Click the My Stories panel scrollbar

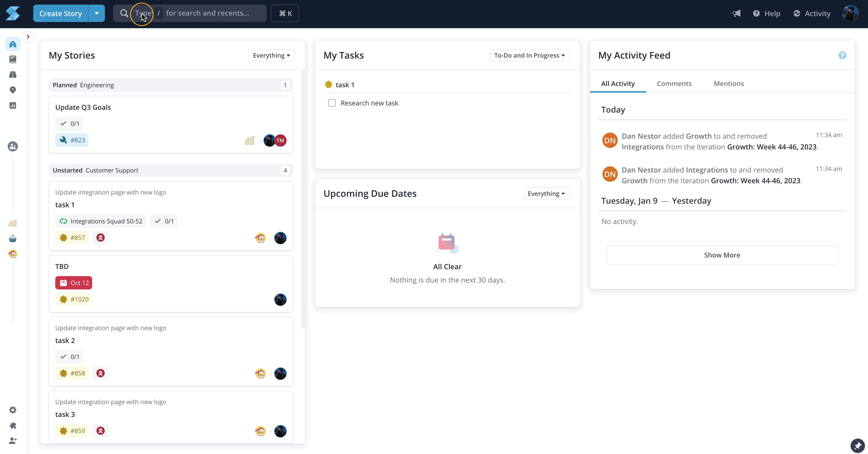tap(303, 199)
